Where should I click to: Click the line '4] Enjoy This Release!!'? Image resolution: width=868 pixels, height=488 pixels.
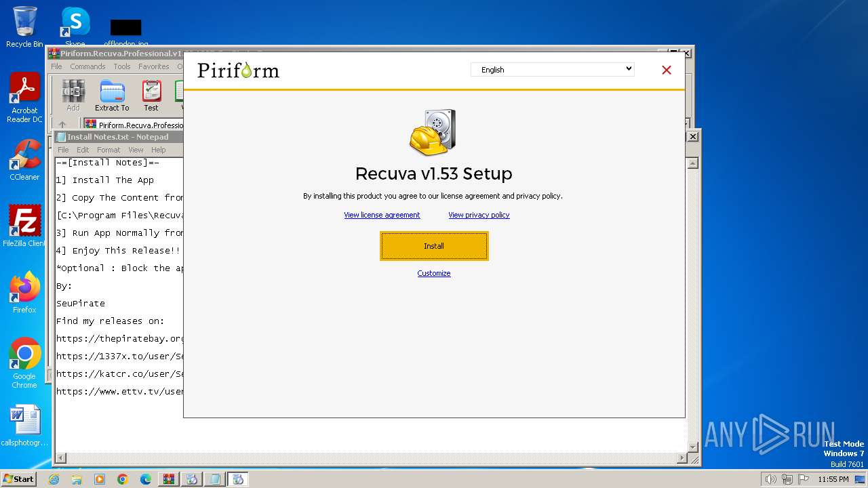click(118, 251)
